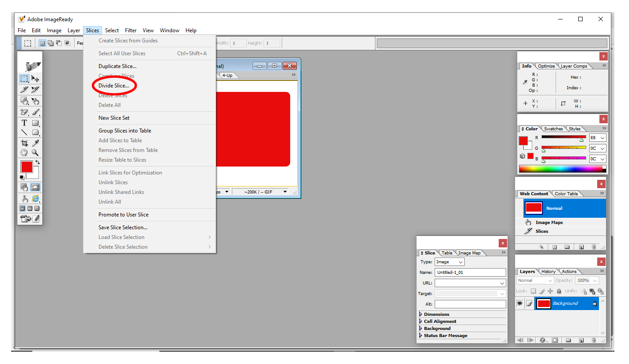Hide the Background layer with eye icon

tap(520, 303)
